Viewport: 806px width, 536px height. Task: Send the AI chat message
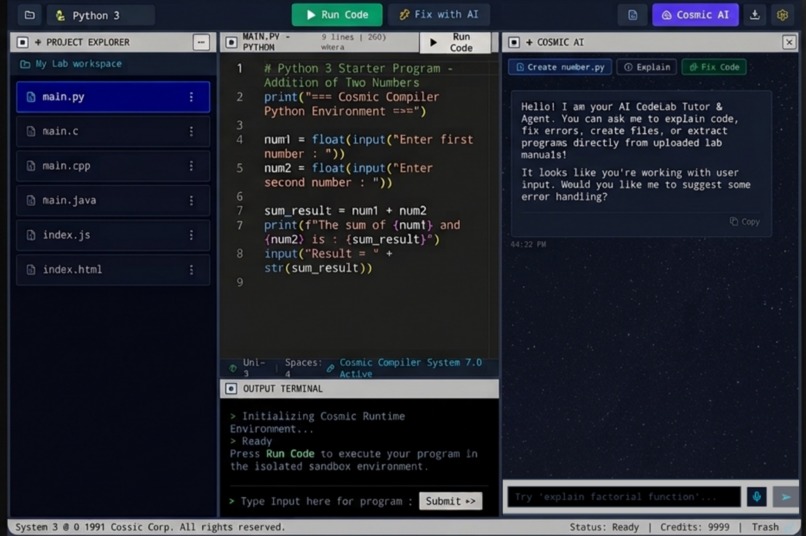[x=786, y=497]
